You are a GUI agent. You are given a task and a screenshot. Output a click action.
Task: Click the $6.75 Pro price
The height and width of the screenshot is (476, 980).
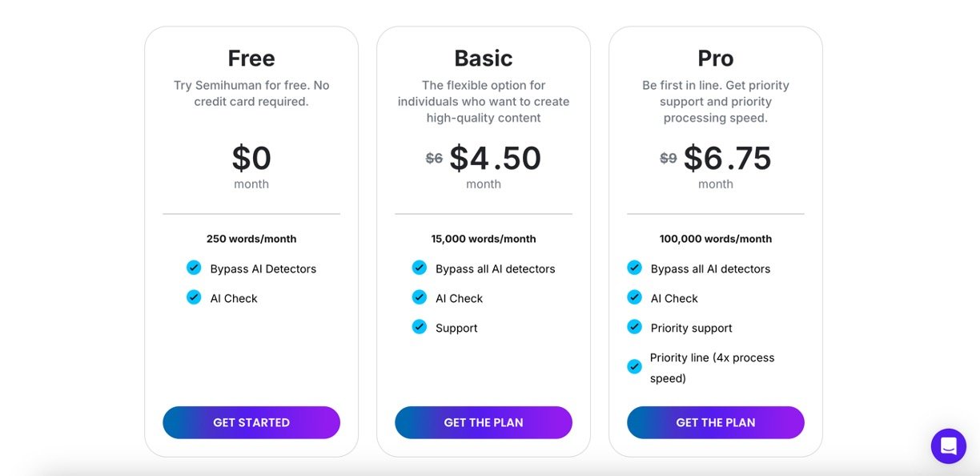[727, 159]
